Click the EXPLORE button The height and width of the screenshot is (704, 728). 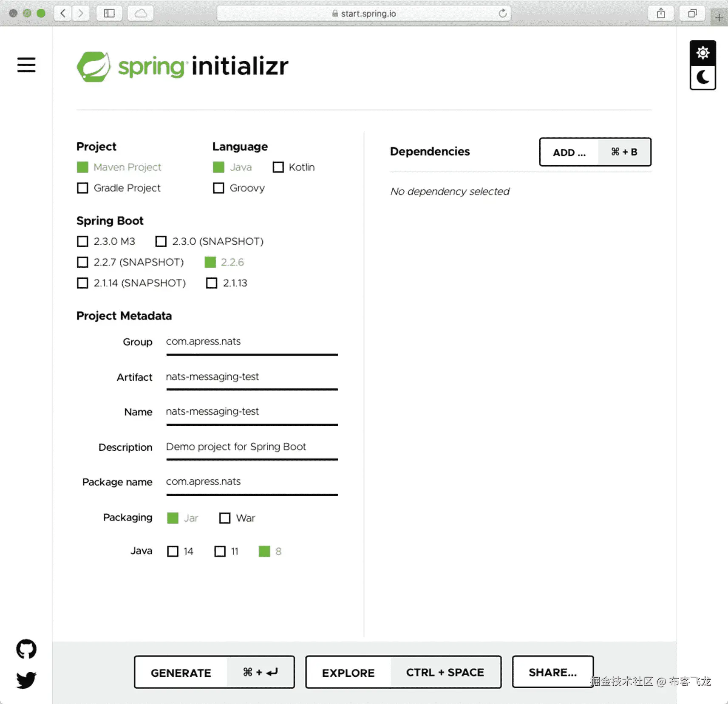[403, 672]
